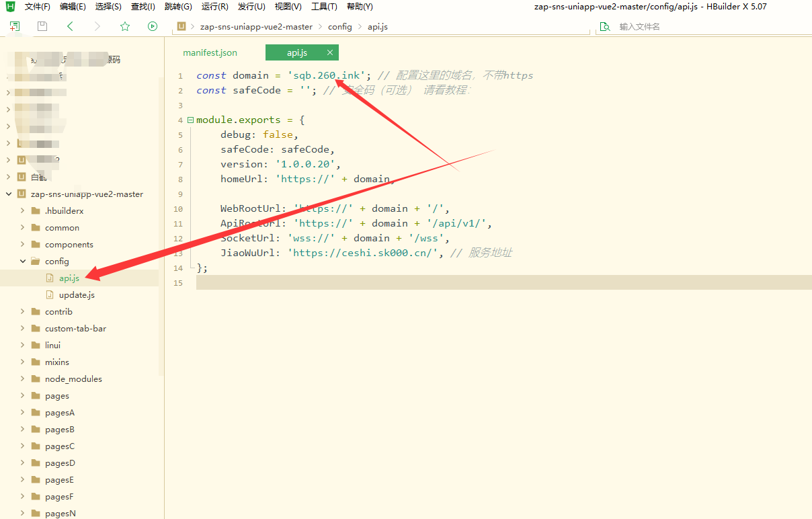The image size is (812, 519).
Task: Open the 运行(R) menu
Action: click(215, 7)
